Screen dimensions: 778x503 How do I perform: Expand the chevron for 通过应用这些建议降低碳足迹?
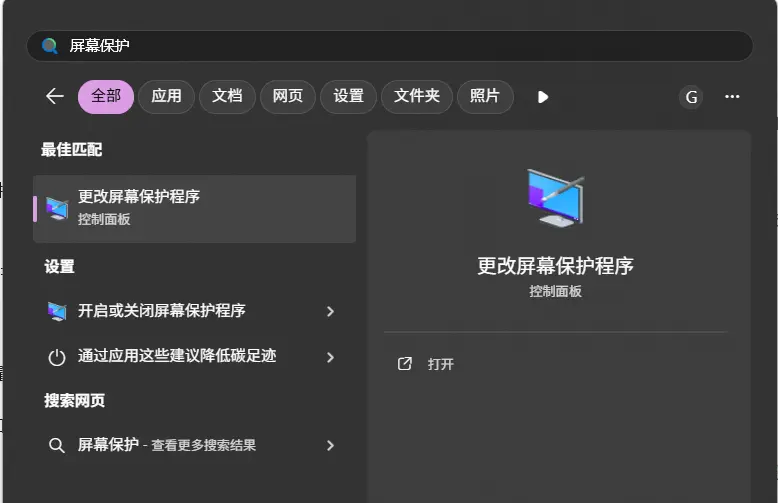[330, 357]
